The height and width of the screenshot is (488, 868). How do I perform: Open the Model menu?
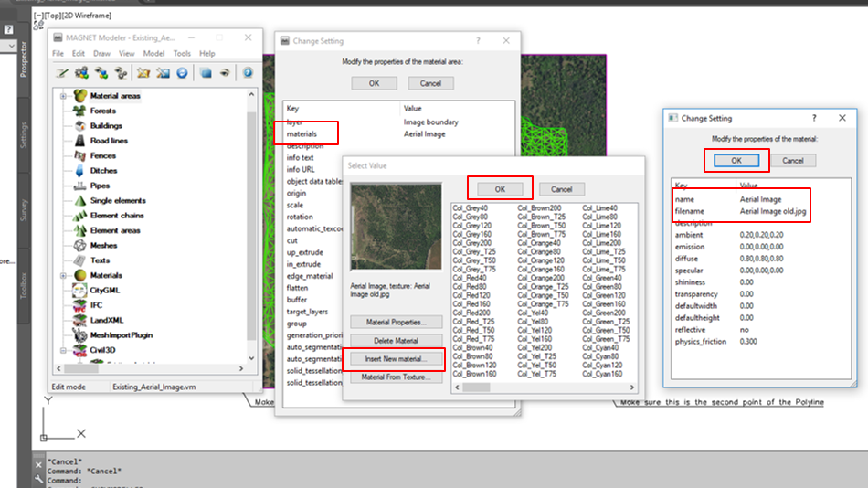coord(153,54)
